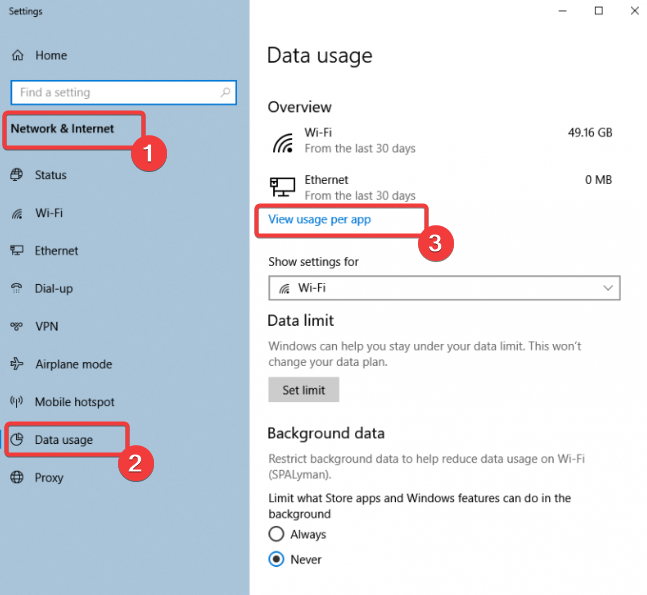
Task: Click the Ethernet monitor icon in sidebar
Action: 17,251
